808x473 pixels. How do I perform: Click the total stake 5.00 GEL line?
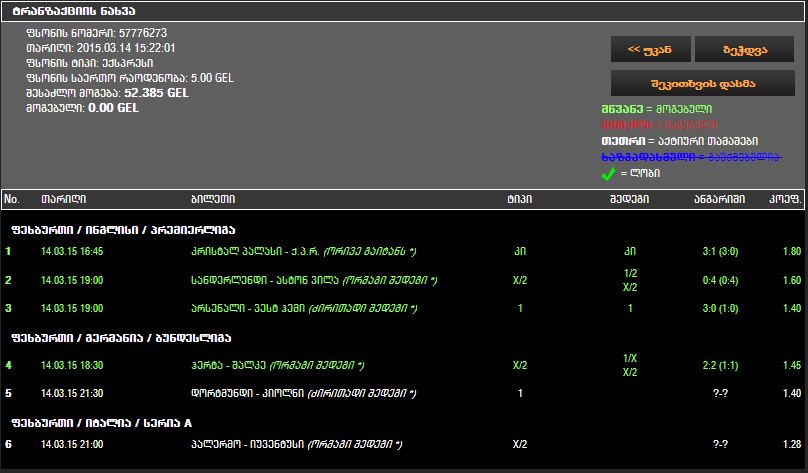pos(130,78)
